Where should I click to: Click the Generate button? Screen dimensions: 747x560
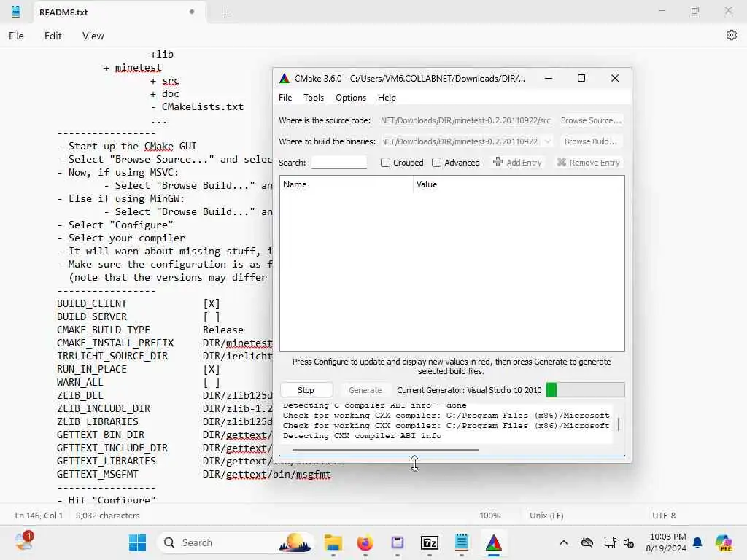tap(365, 390)
